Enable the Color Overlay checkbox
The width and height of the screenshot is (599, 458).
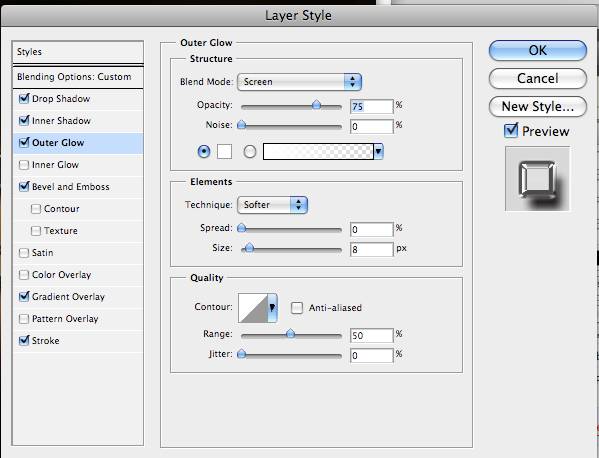tap(24, 275)
